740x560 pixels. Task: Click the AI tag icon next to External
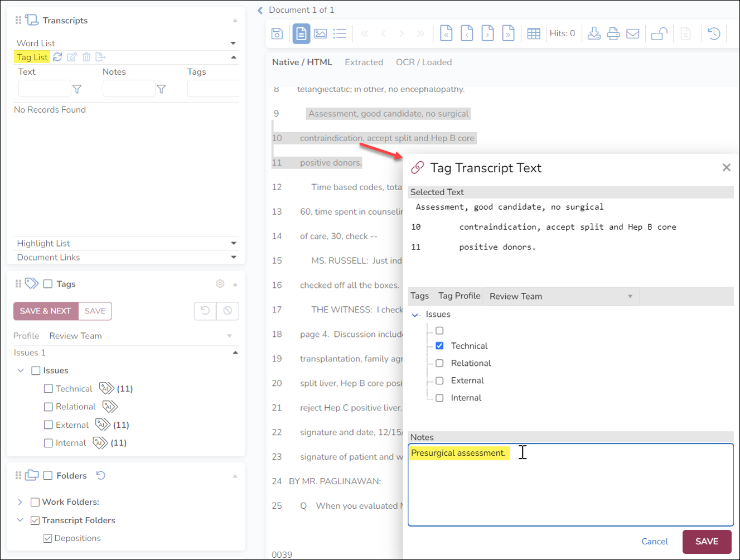coord(103,424)
